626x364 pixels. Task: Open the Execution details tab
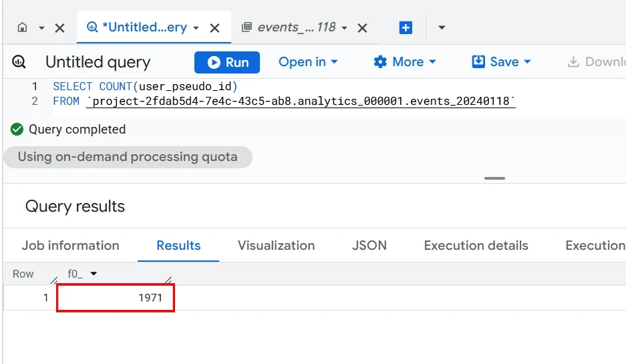click(x=476, y=246)
